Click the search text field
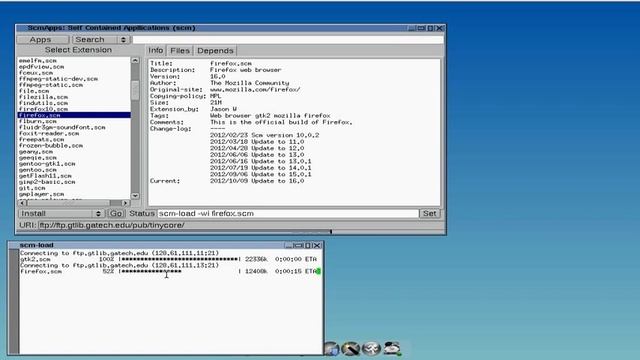Image resolution: width=640 pixels, height=360 pixels. pyautogui.click(x=288, y=40)
